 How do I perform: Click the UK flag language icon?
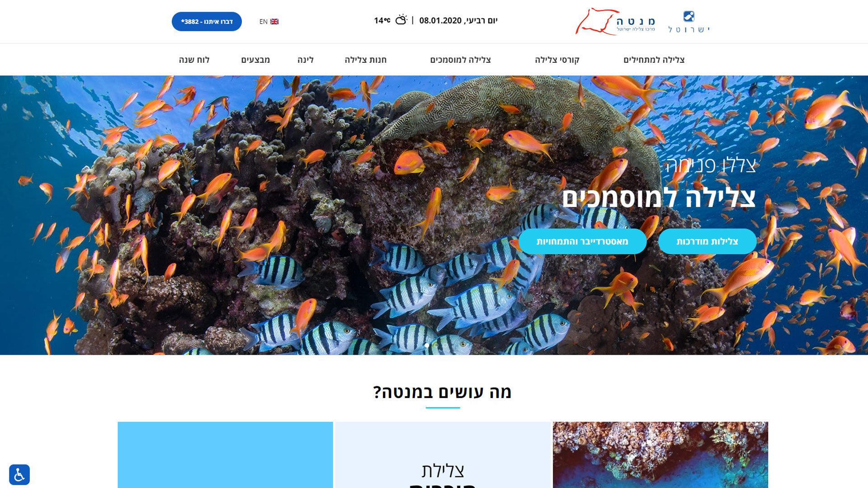coord(274,22)
